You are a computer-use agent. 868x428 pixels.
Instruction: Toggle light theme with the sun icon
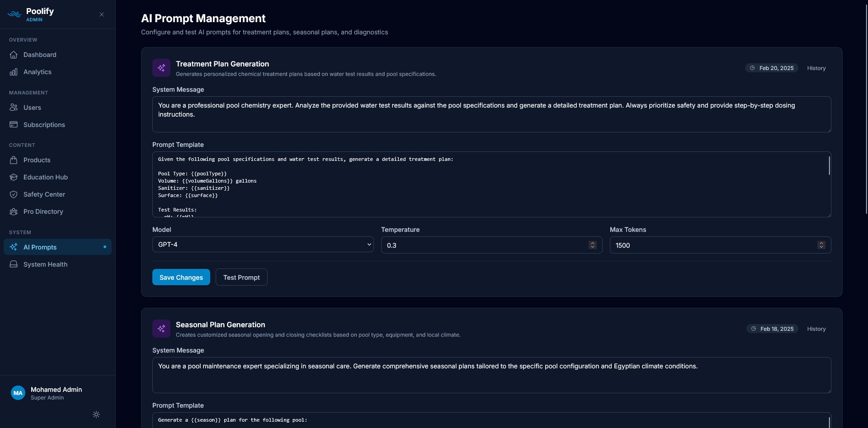[x=96, y=414]
